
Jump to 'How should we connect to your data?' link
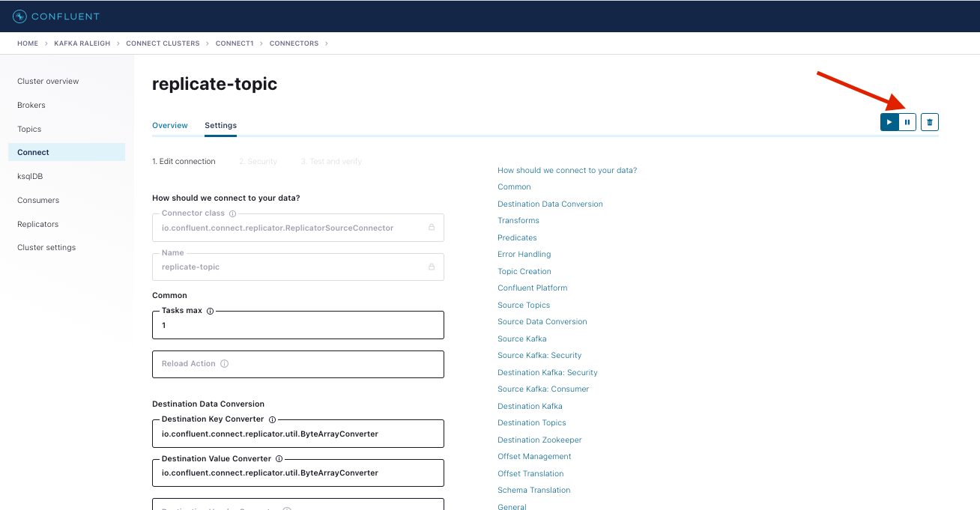pyautogui.click(x=567, y=170)
